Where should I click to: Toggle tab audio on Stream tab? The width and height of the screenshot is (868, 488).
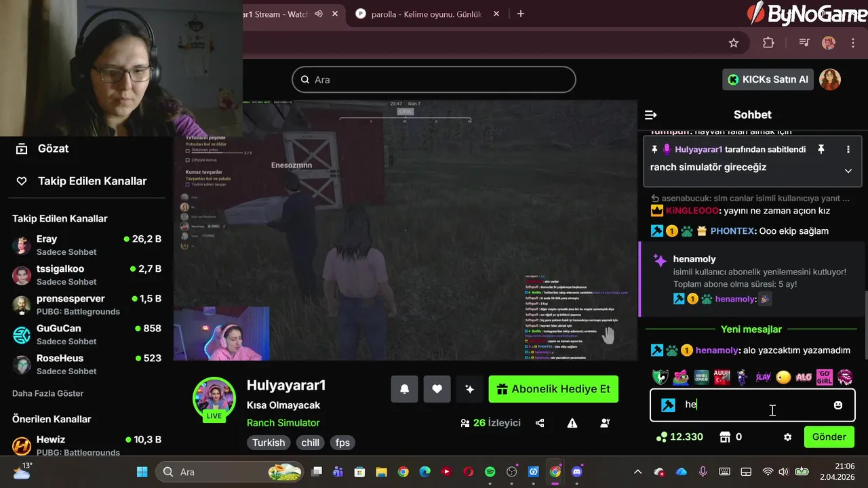[x=319, y=14]
